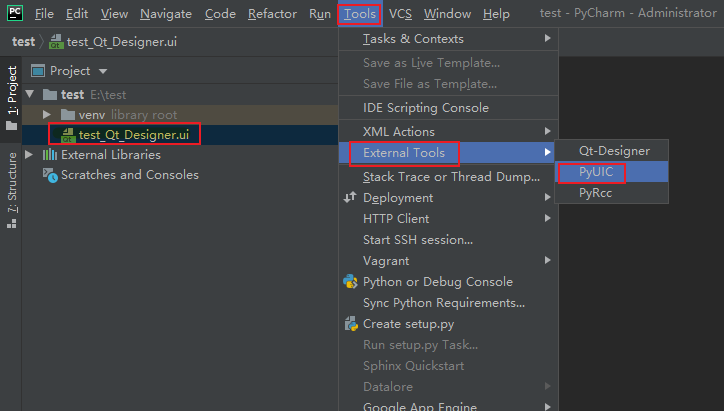
Task: Open Python or Debug Console
Action: click(x=448, y=282)
